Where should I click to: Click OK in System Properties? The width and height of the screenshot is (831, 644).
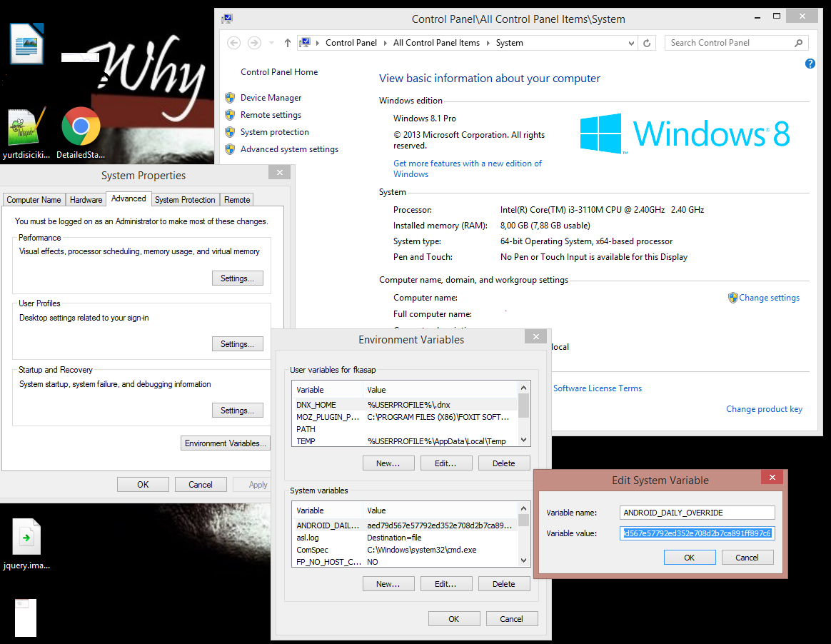(143, 485)
